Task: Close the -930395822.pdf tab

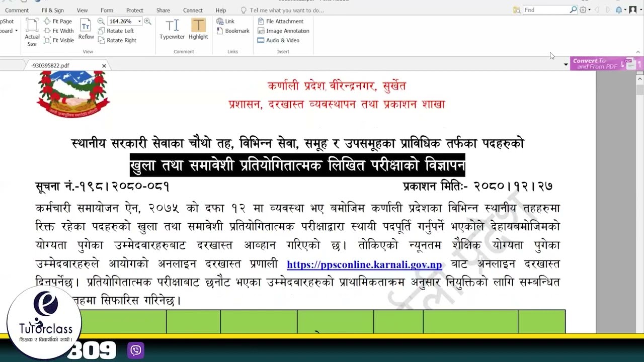Action: (104, 65)
